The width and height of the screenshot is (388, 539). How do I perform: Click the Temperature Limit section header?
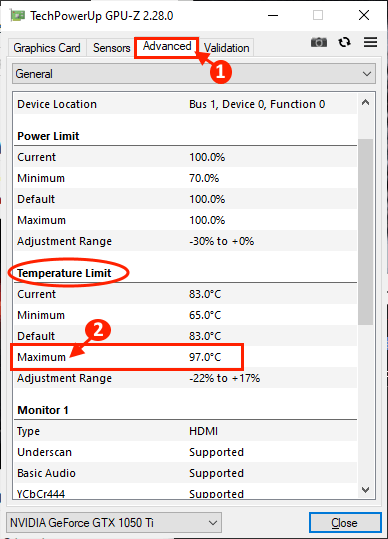[x=64, y=273]
